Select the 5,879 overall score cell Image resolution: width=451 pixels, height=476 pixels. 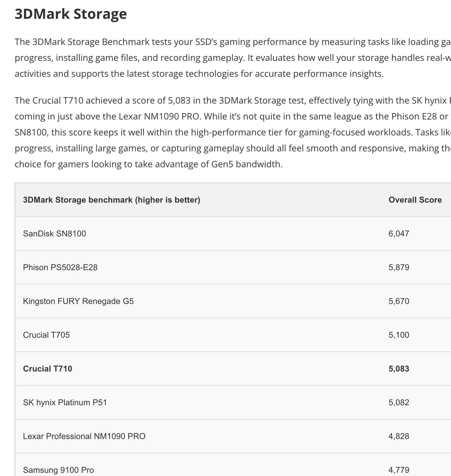click(399, 267)
